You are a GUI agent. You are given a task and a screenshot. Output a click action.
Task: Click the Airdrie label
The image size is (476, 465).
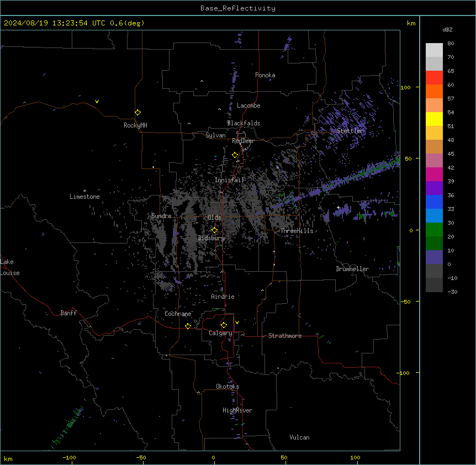[223, 297]
